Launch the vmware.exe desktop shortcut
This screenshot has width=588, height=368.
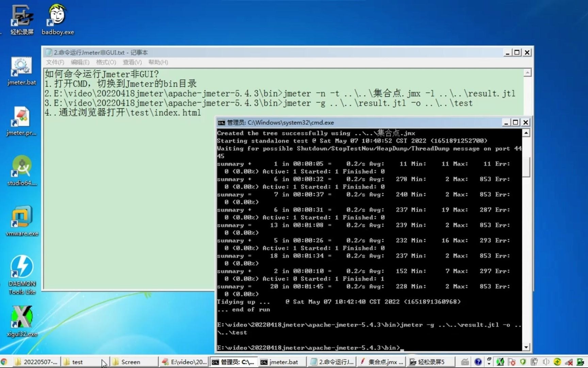[22, 221]
